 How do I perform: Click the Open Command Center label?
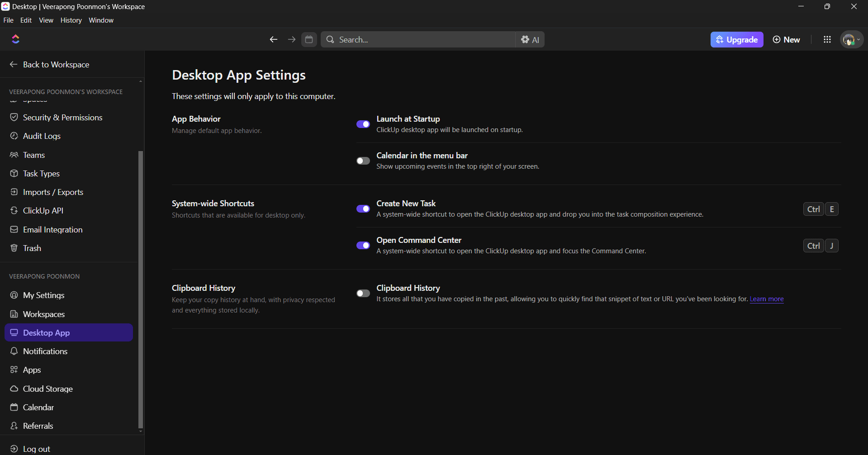(x=419, y=240)
